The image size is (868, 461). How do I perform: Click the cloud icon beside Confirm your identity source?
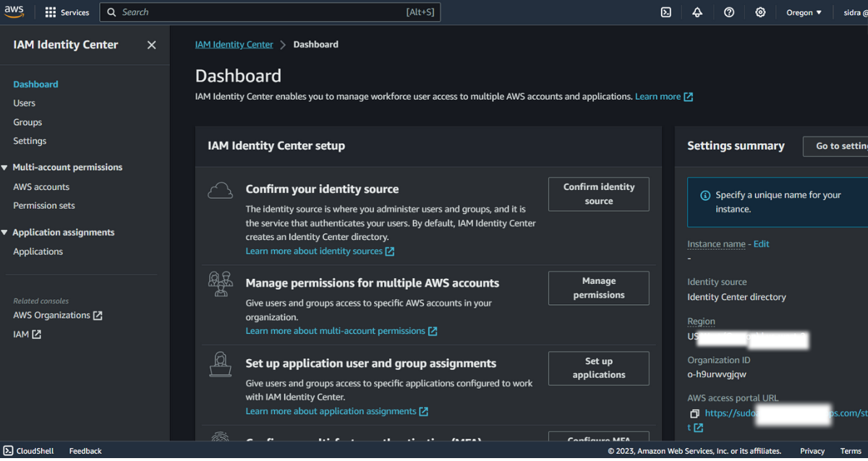(x=220, y=190)
